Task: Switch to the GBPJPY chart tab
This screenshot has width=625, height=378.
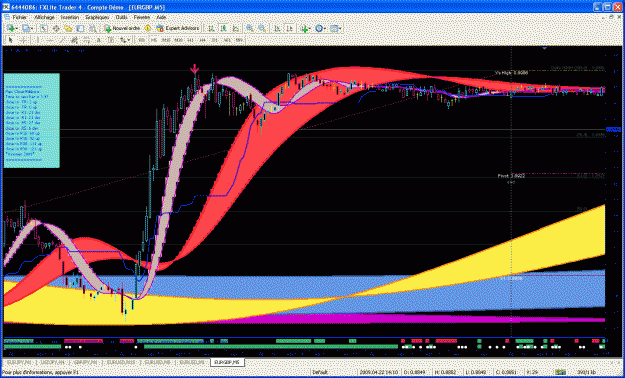Action: point(85,362)
